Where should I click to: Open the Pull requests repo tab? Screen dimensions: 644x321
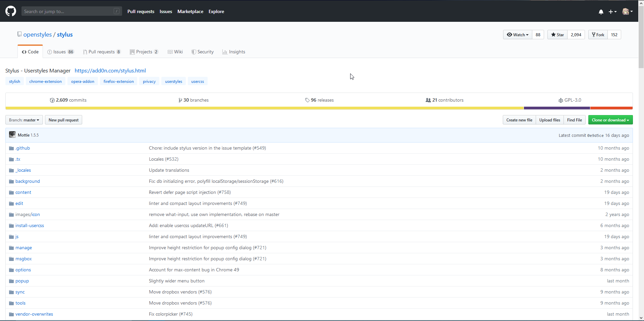pyautogui.click(x=102, y=52)
